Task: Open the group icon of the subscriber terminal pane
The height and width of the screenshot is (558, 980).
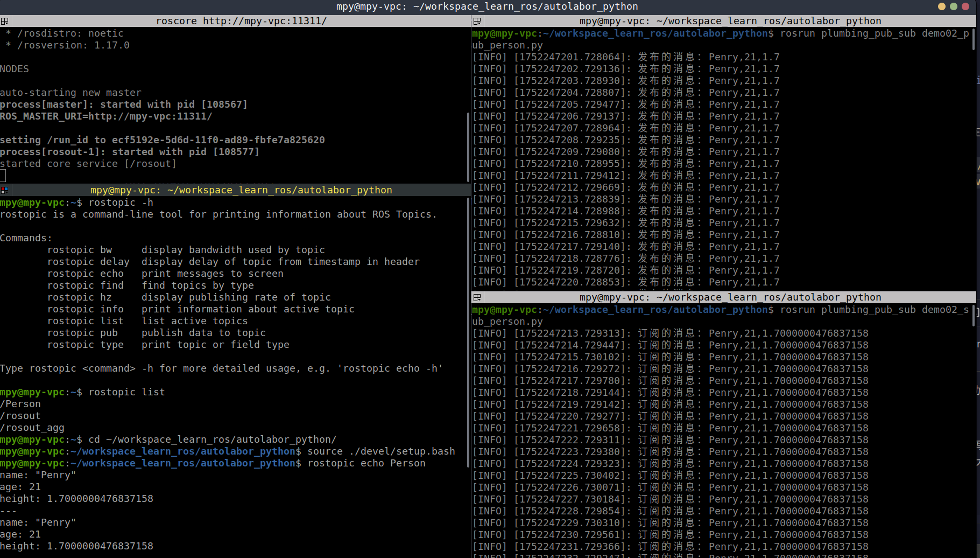Action: (477, 297)
